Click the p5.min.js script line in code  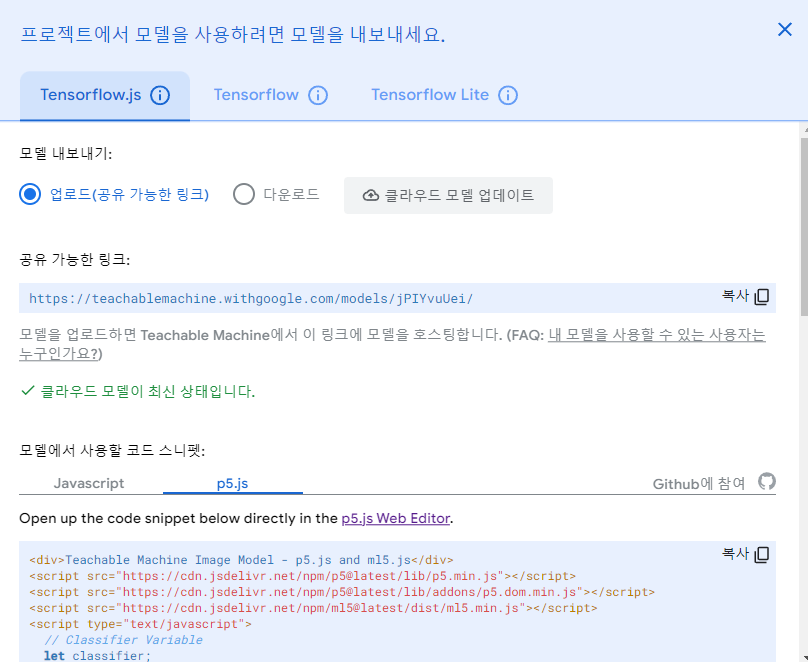click(x=302, y=576)
